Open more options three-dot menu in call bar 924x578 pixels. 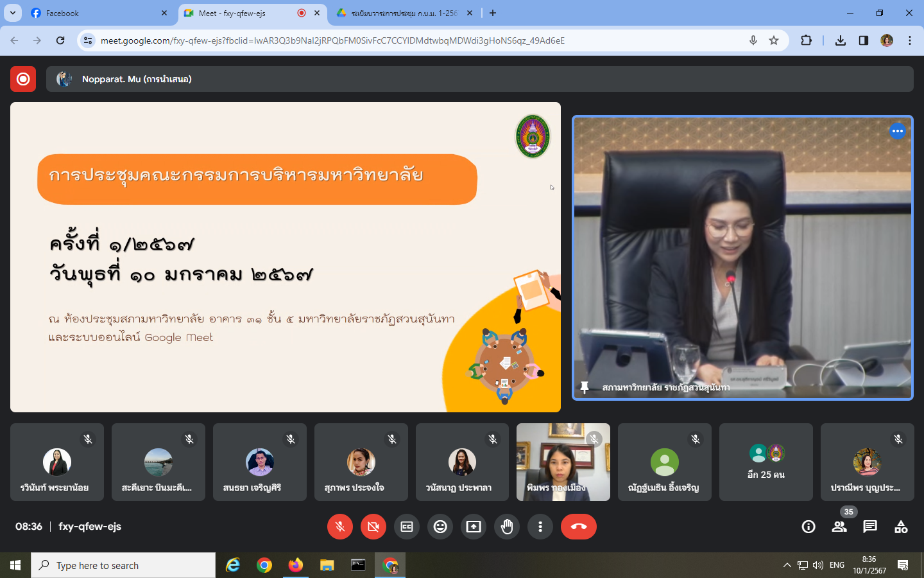tap(540, 527)
